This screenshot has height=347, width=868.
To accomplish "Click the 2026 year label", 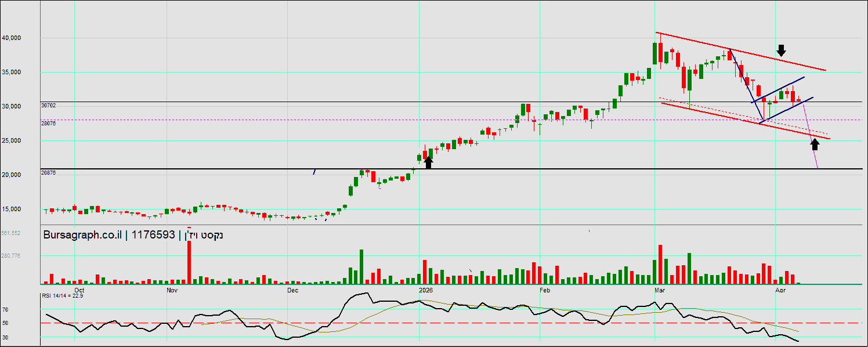I will click(x=425, y=289).
